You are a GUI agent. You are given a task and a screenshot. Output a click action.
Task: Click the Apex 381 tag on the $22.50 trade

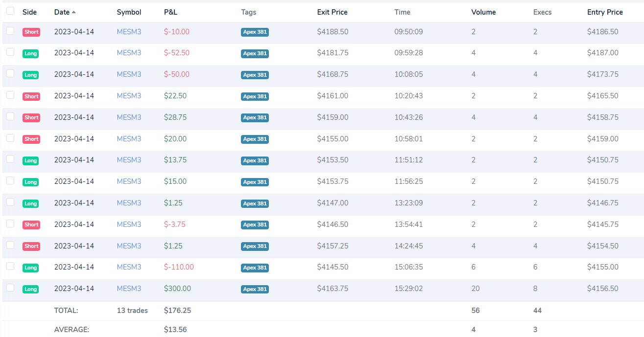click(255, 96)
